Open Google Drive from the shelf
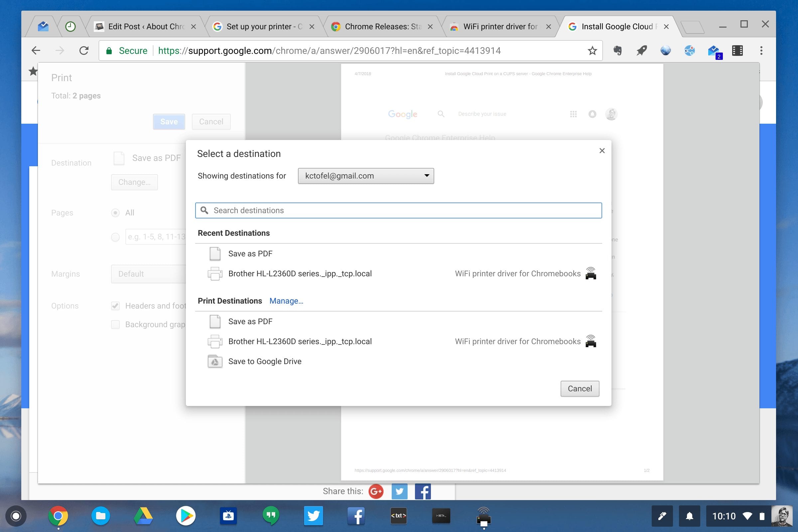The image size is (798, 532). tap(143, 516)
